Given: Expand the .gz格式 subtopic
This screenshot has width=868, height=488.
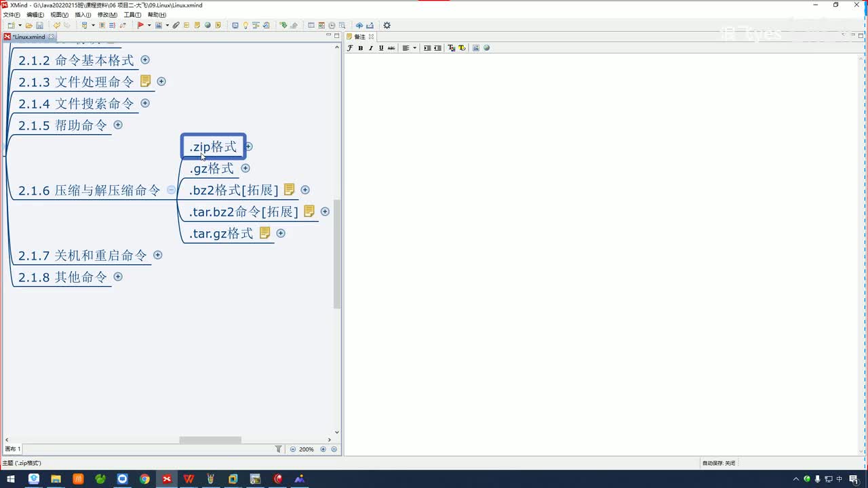Looking at the screenshot, I should click(245, 168).
